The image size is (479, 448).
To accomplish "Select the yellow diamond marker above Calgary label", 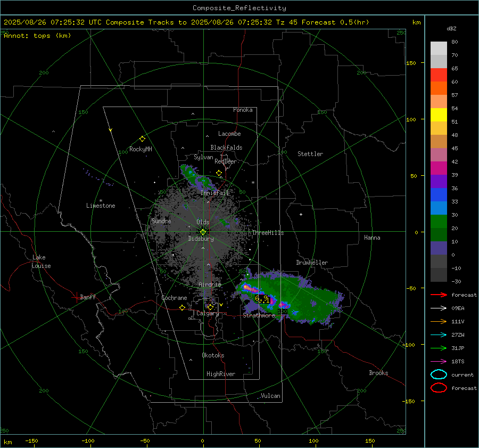I will tap(210, 307).
